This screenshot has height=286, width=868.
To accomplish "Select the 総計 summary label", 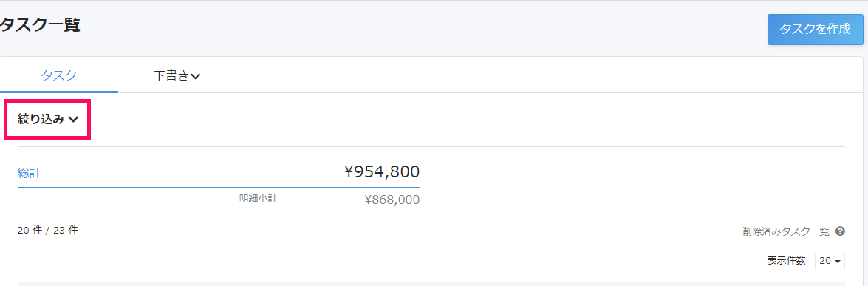I will tap(29, 173).
